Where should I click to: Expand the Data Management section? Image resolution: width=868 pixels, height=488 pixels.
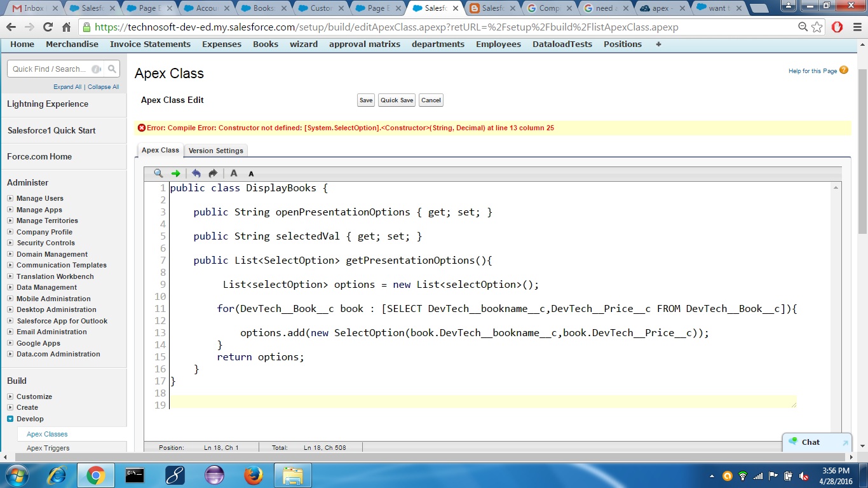(11, 287)
